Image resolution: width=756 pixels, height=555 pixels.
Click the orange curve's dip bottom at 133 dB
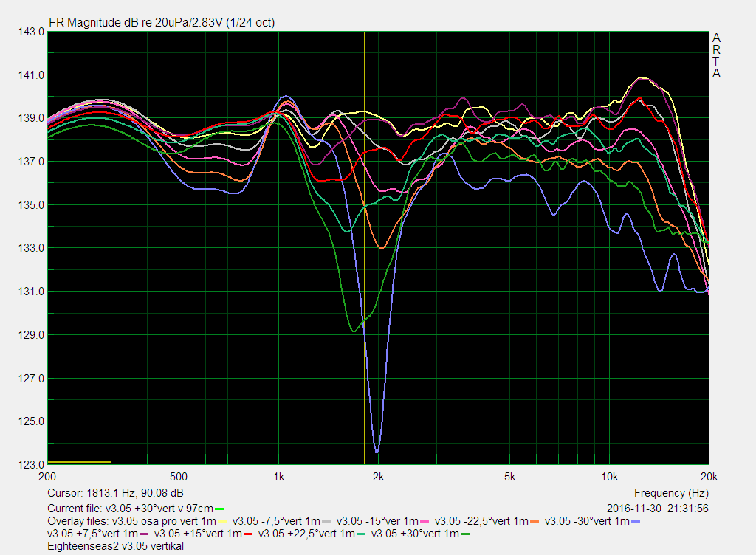tap(382, 247)
